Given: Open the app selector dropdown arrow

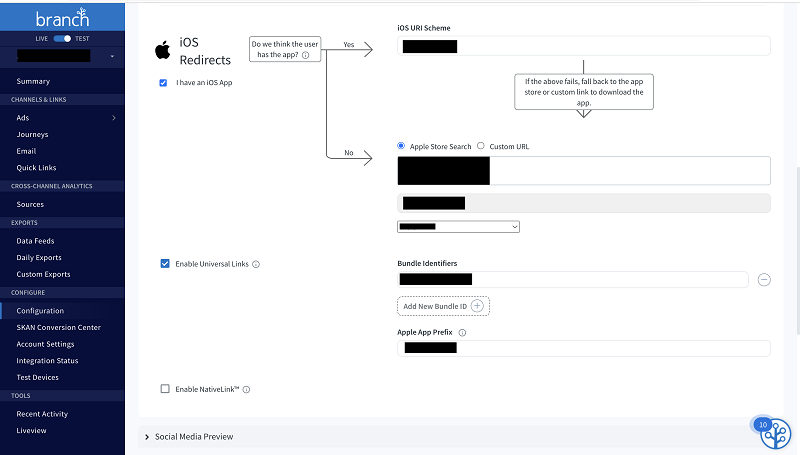Looking at the screenshot, I should 112,56.
